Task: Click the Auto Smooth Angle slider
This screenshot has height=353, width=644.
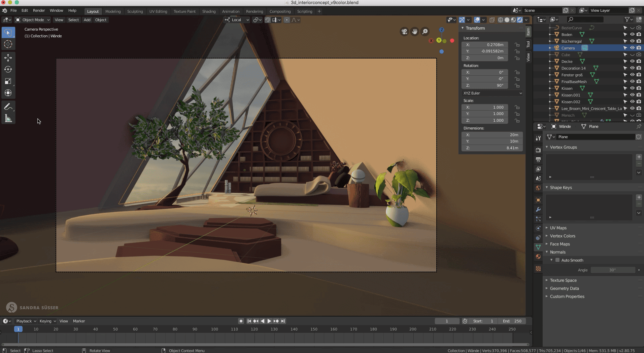Action: point(613,270)
